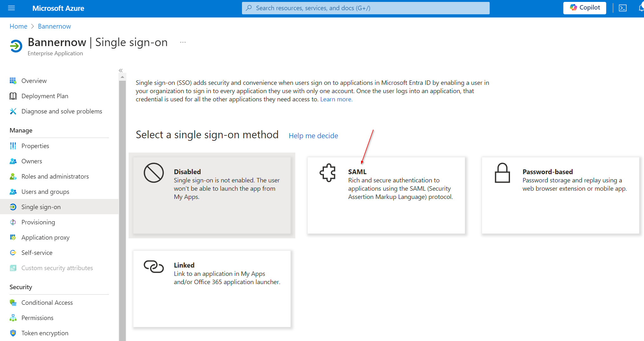The height and width of the screenshot is (341, 644).
Task: Click the Copilot logo icon
Action: [x=573, y=8]
